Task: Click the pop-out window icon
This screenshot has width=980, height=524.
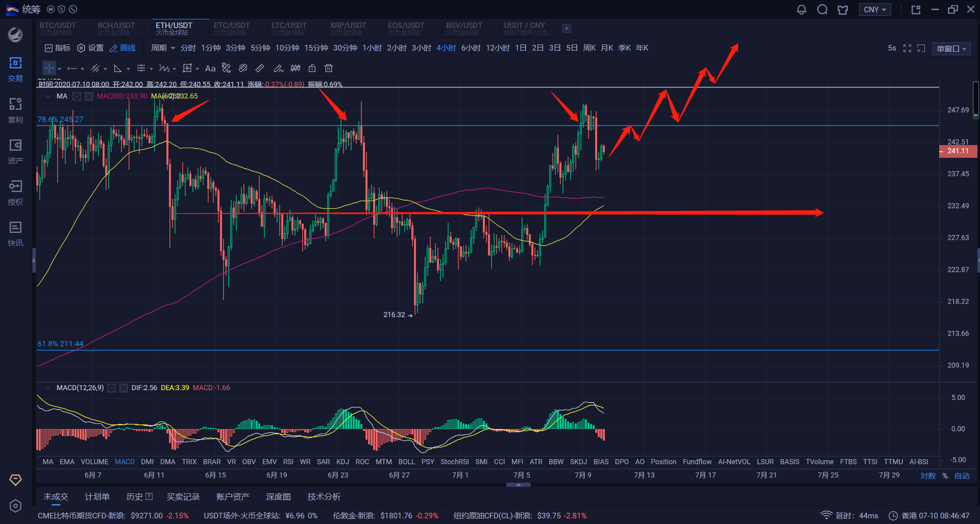Action: coord(916,10)
